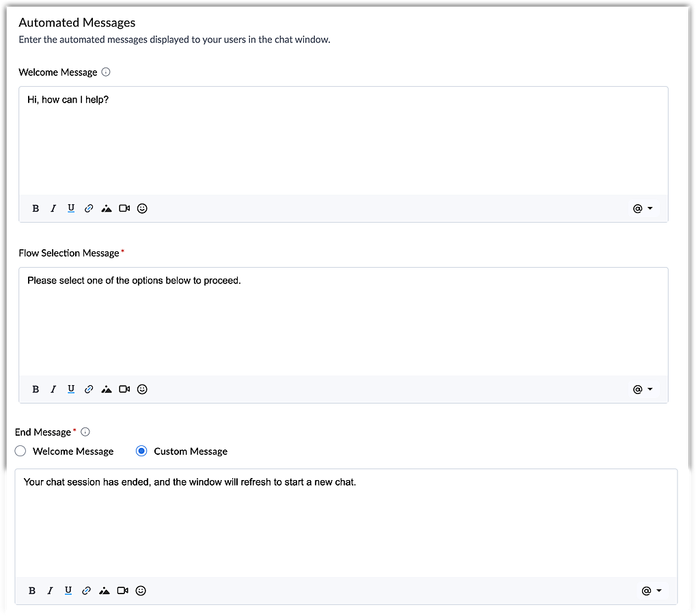Add video in End Message toolbar
696x616 pixels.
tap(122, 590)
